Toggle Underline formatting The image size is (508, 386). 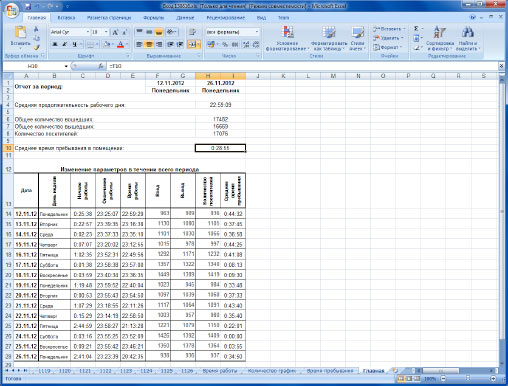point(74,44)
